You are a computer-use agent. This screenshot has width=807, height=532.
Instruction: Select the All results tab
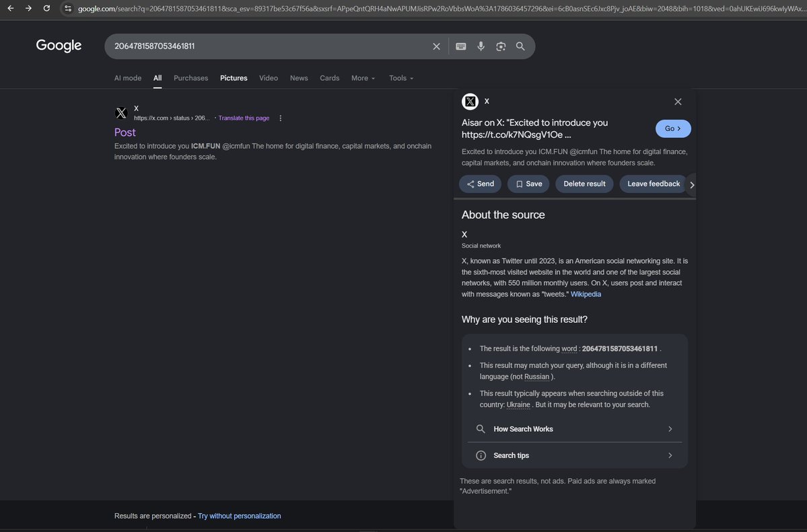[157, 78]
